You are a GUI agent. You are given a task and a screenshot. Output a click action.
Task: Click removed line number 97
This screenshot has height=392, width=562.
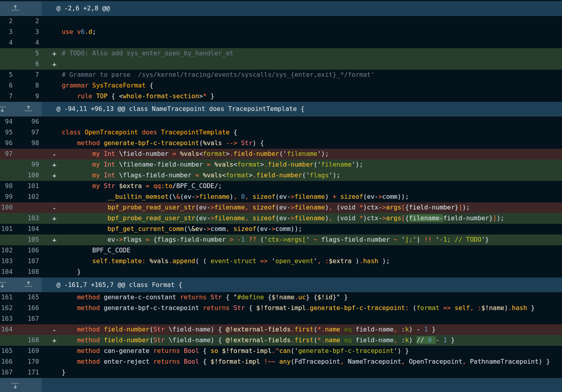[x=9, y=153]
